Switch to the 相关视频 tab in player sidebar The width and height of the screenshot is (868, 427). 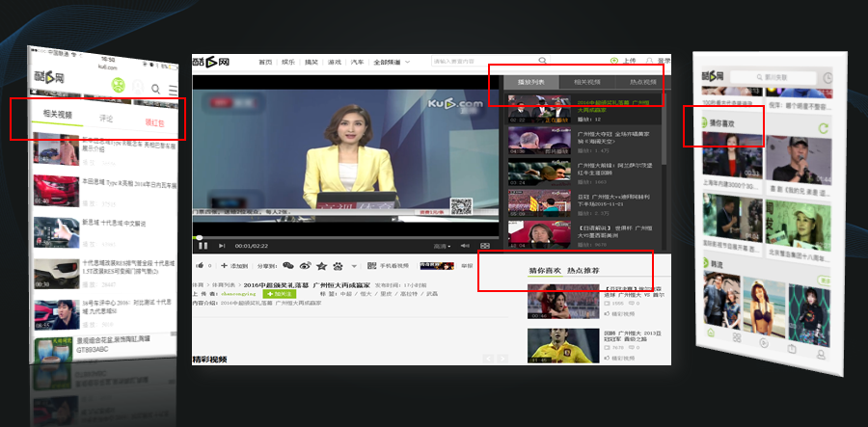coord(587,83)
